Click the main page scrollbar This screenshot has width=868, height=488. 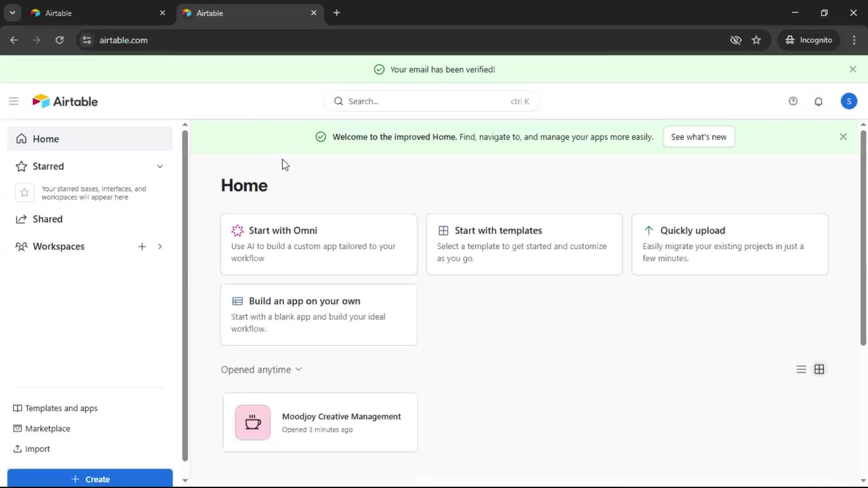coord(863,238)
